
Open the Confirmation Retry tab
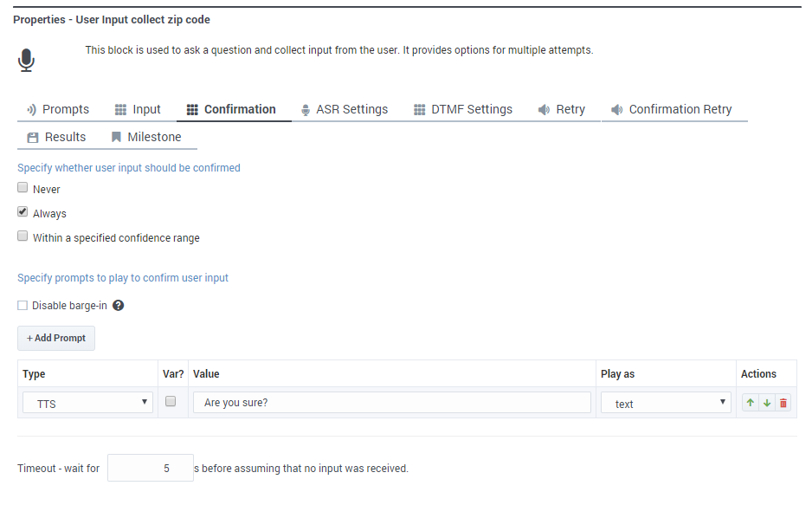[x=673, y=109]
